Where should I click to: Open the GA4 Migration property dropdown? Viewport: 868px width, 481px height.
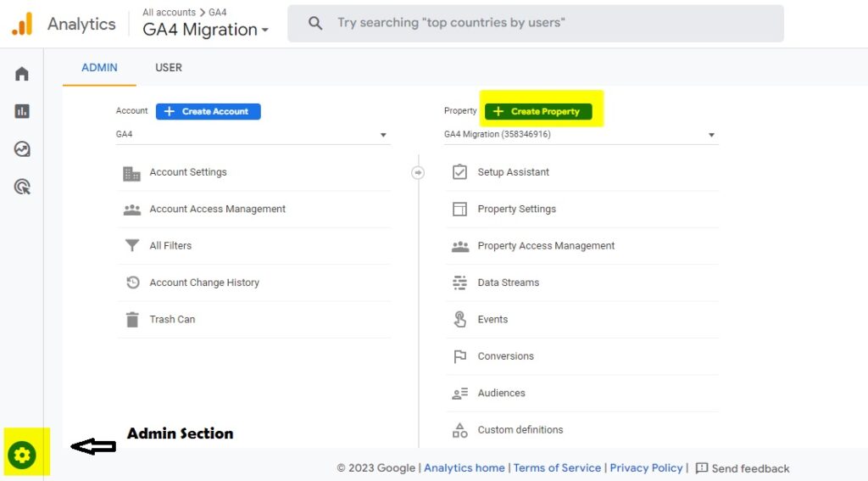581,135
